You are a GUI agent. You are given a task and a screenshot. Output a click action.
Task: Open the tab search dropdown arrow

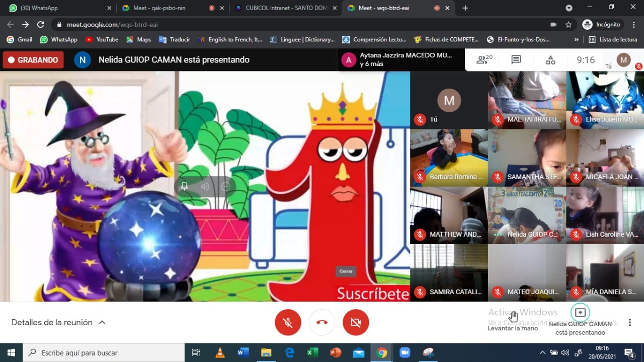pos(569,8)
